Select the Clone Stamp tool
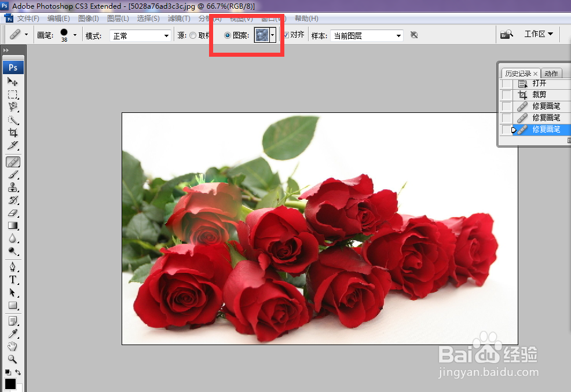This screenshot has width=571, height=392. pos(13,188)
